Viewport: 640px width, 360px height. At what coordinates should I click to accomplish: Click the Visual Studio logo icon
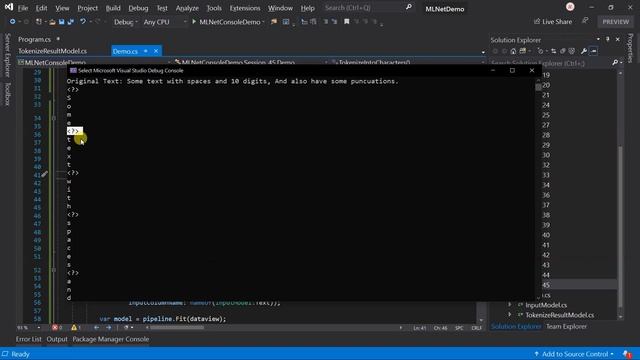8,7
